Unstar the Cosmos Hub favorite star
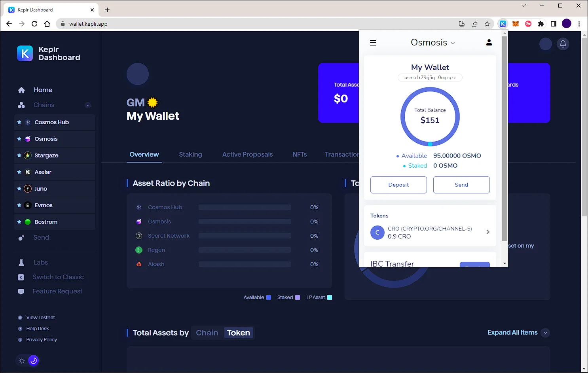Viewport: 588px width, 373px height. click(19, 122)
